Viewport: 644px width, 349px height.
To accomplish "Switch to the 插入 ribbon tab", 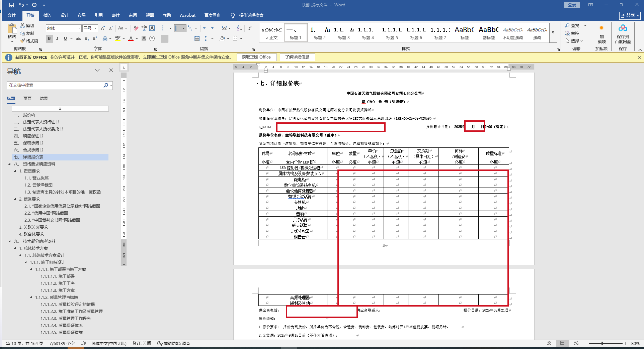I will point(47,15).
